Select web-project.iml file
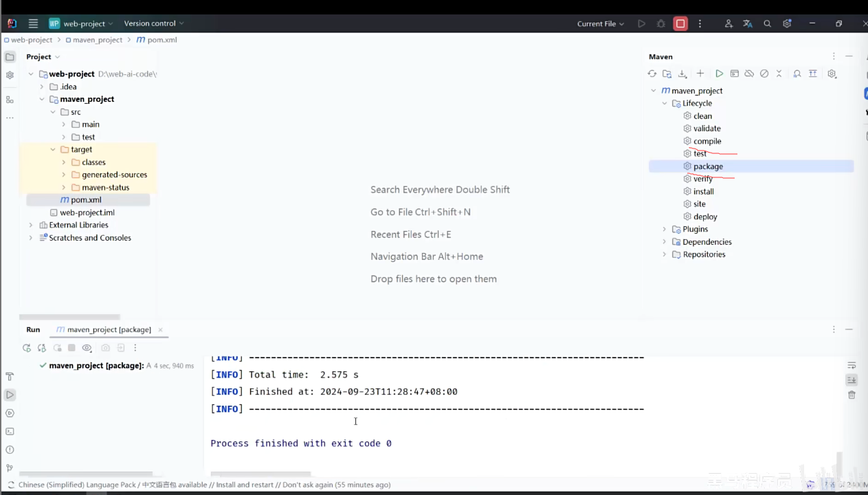 click(x=81, y=212)
